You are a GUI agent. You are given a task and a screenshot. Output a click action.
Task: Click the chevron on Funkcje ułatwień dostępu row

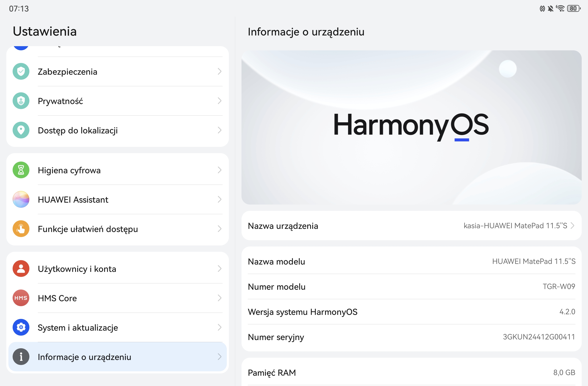click(x=219, y=229)
